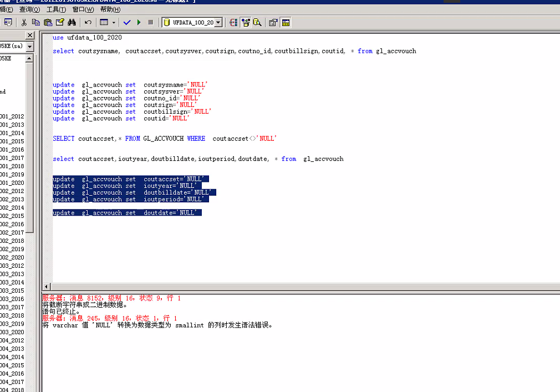
Task: Open the 窗口(W) menu
Action: (83, 9)
